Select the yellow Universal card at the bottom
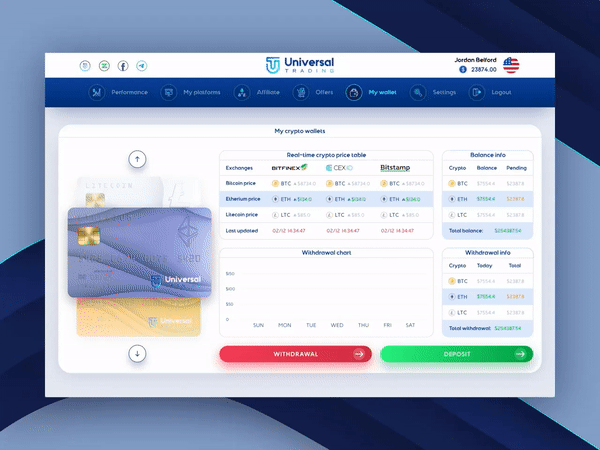Viewport: 600px width, 450px height. [x=140, y=318]
